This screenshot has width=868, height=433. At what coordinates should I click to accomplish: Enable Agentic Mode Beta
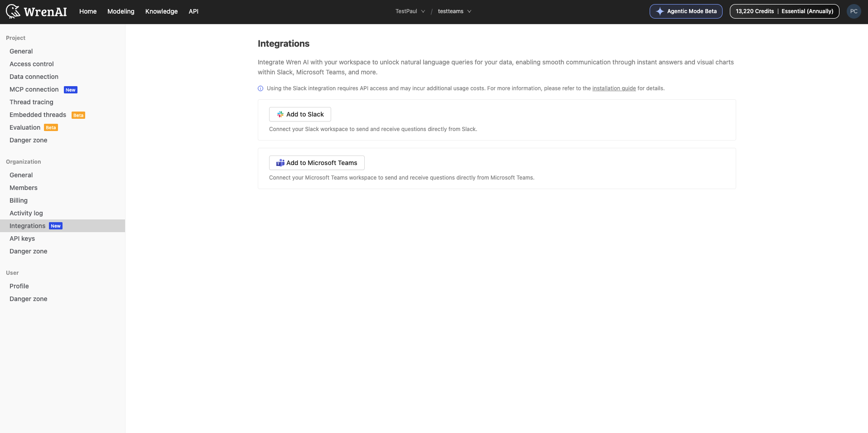(686, 11)
